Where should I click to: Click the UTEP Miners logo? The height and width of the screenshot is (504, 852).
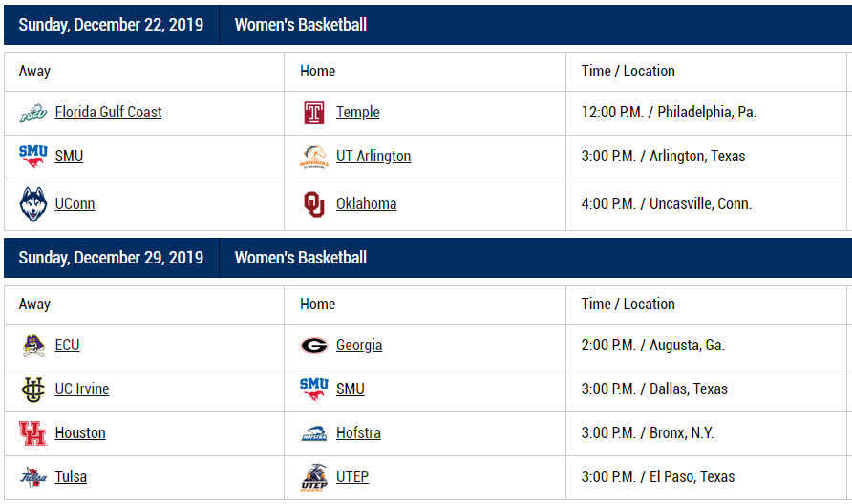pos(314,477)
